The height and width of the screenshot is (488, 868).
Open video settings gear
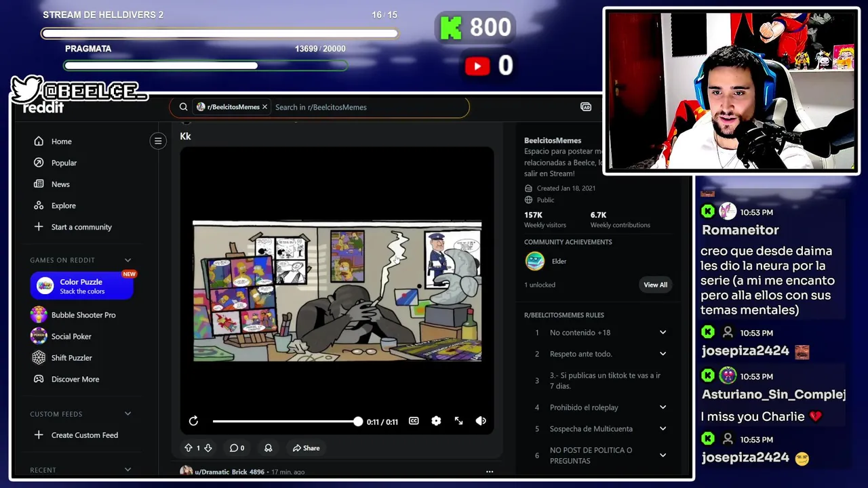pyautogui.click(x=436, y=421)
